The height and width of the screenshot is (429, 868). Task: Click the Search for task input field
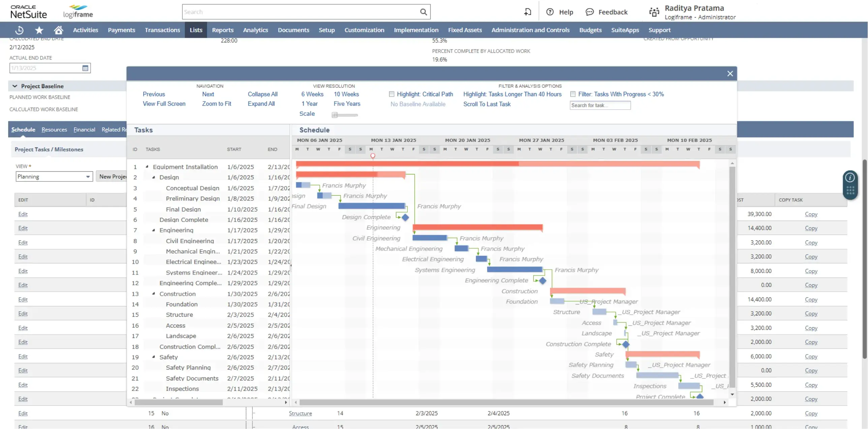[600, 105]
